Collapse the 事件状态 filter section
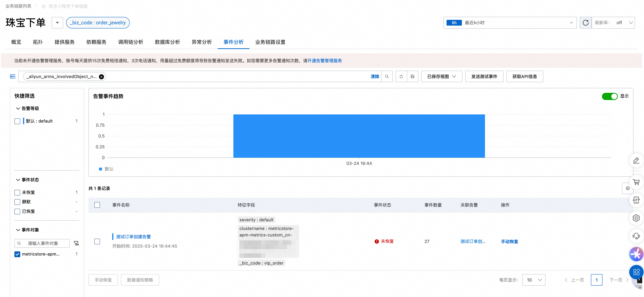Viewport: 644px width, 297px height. click(x=18, y=180)
